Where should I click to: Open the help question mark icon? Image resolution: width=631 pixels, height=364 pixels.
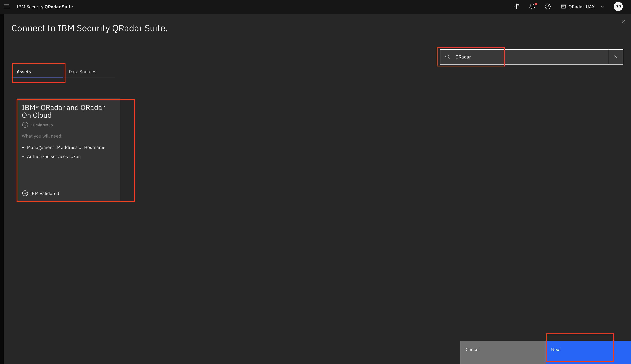pos(548,7)
